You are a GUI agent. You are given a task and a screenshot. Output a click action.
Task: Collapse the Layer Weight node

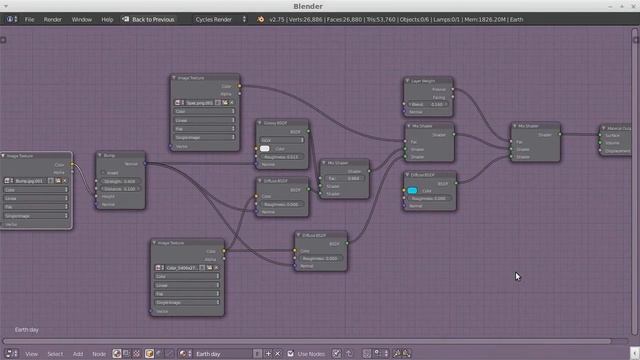point(407,81)
